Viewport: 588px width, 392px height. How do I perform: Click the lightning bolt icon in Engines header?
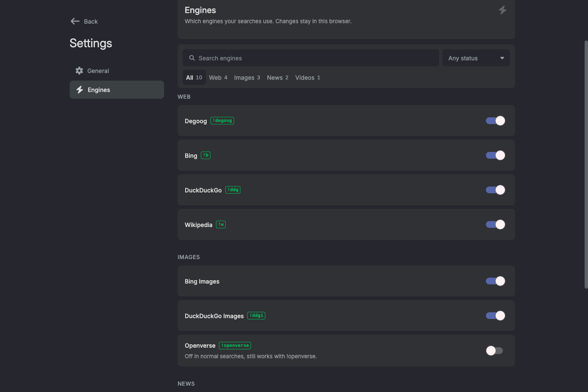(x=502, y=10)
